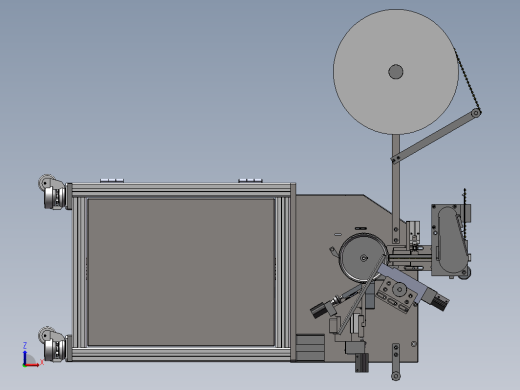Select the black knob under the base plate
This screenshot has height=390, width=520.
tap(362, 363)
